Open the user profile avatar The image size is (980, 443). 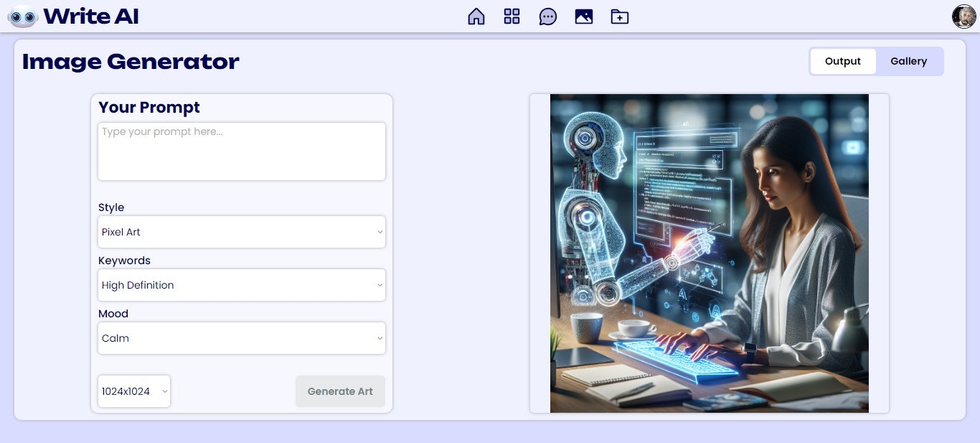pyautogui.click(x=963, y=17)
